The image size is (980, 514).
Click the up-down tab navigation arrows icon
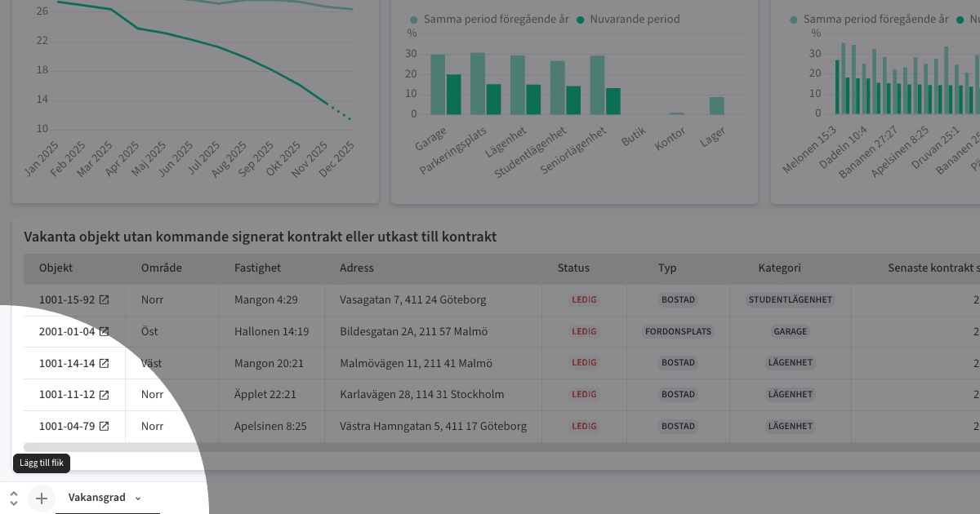[13, 498]
